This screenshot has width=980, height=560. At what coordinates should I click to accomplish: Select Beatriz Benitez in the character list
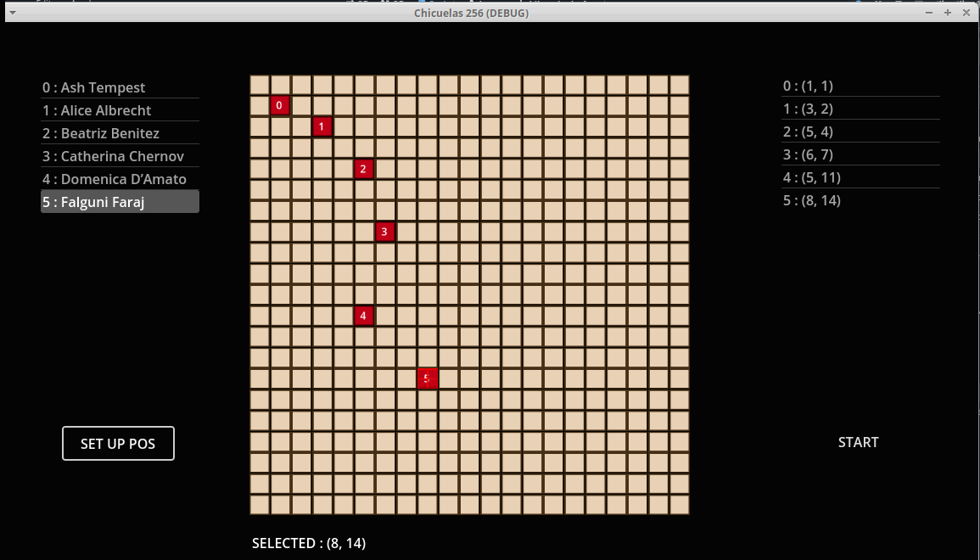pos(120,133)
